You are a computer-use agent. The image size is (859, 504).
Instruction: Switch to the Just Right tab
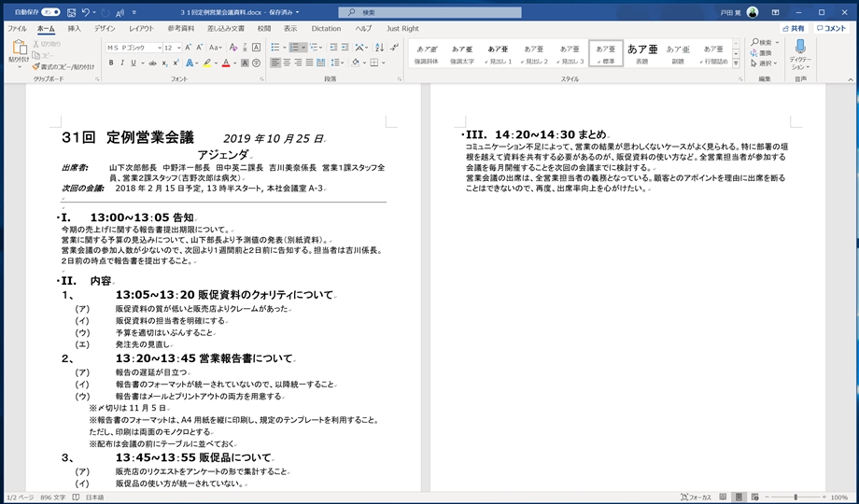tap(402, 29)
